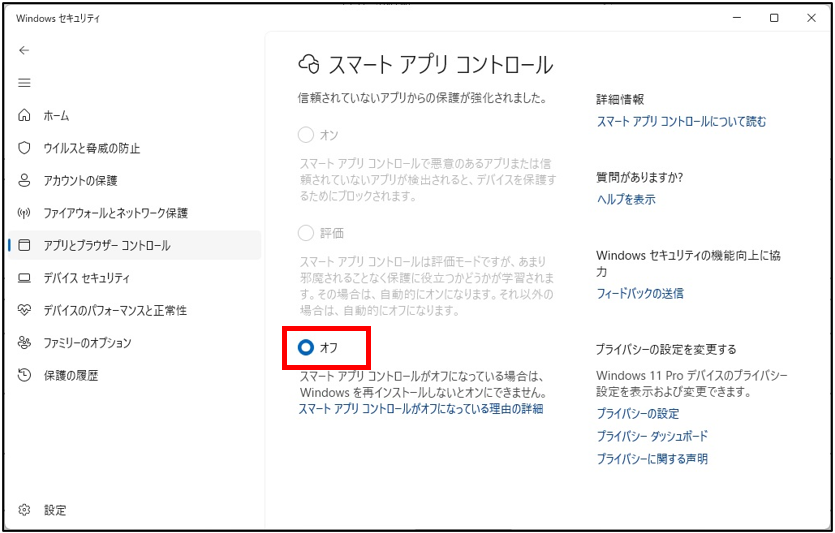Click text 信頼されていないアプリからの保護が強化されました。
The width and height of the screenshot is (835, 533).
tap(422, 99)
